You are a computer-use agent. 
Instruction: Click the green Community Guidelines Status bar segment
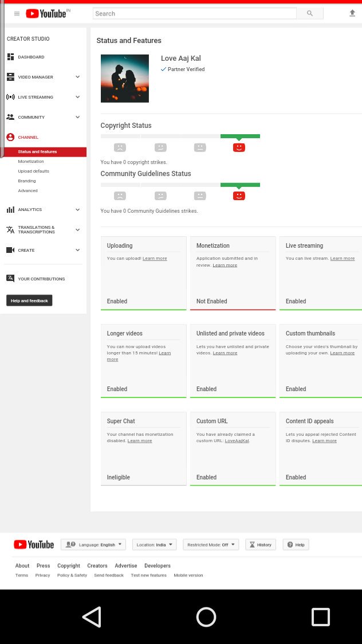tap(240, 185)
